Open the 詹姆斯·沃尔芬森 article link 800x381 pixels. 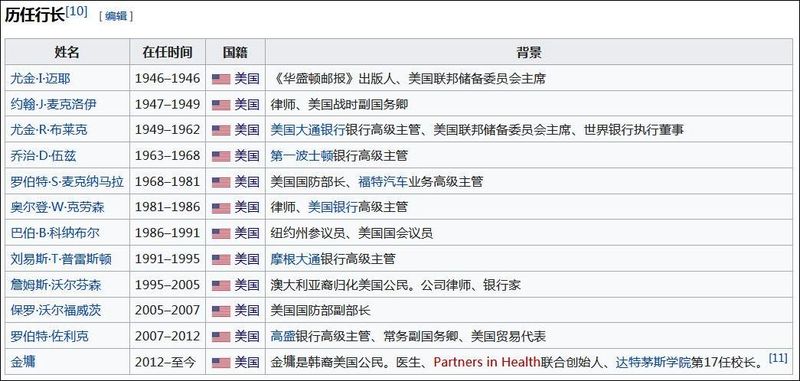[56, 285]
